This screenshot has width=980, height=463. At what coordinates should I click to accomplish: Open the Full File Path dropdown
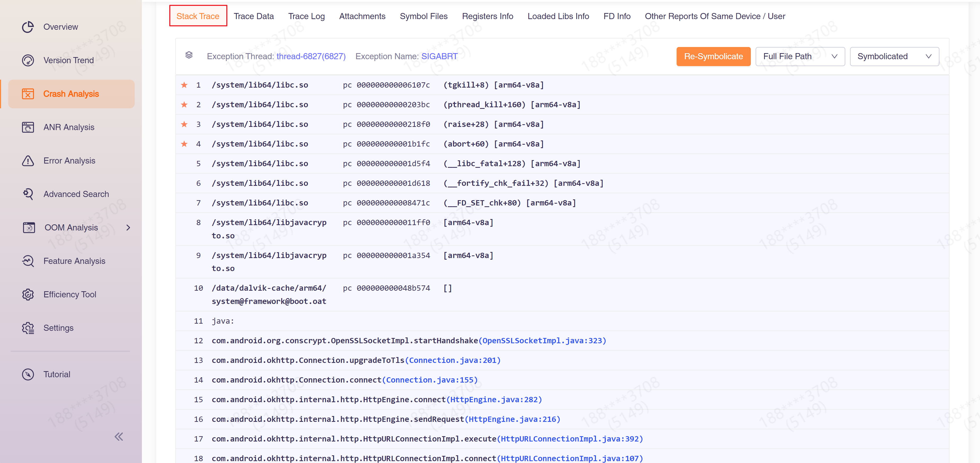[800, 56]
